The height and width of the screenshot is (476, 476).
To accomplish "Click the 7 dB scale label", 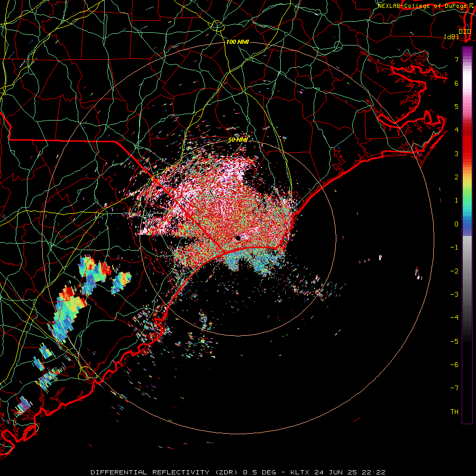I will coord(456,59).
